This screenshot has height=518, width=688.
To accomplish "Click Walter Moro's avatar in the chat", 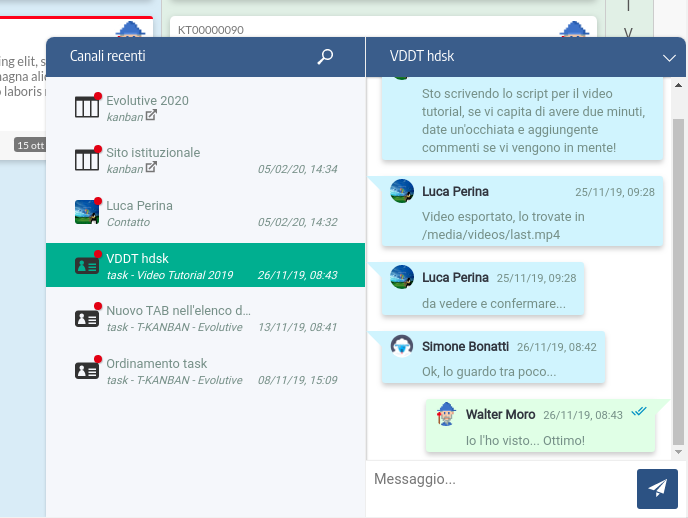I will point(447,414).
